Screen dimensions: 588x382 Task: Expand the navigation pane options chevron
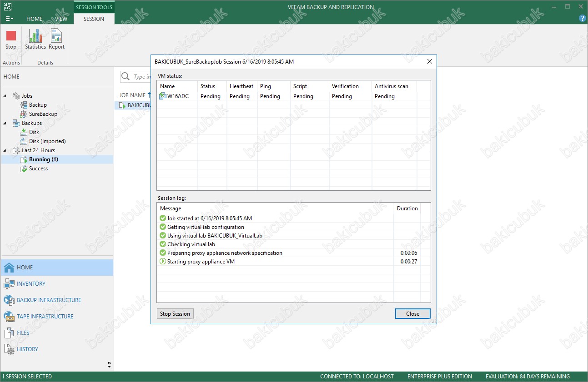click(109, 364)
